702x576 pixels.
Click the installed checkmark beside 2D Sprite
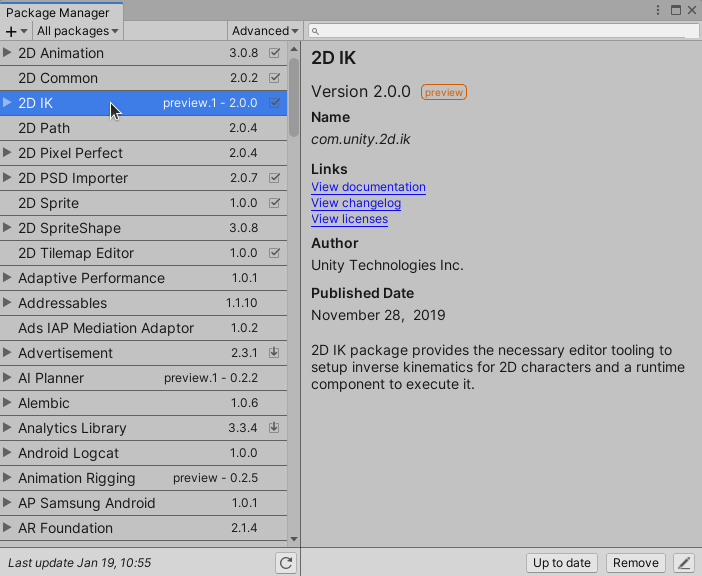click(x=274, y=203)
